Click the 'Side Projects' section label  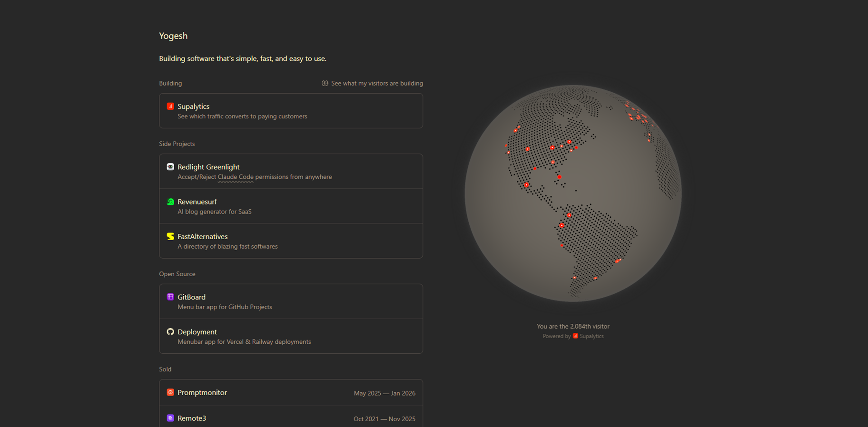(177, 144)
